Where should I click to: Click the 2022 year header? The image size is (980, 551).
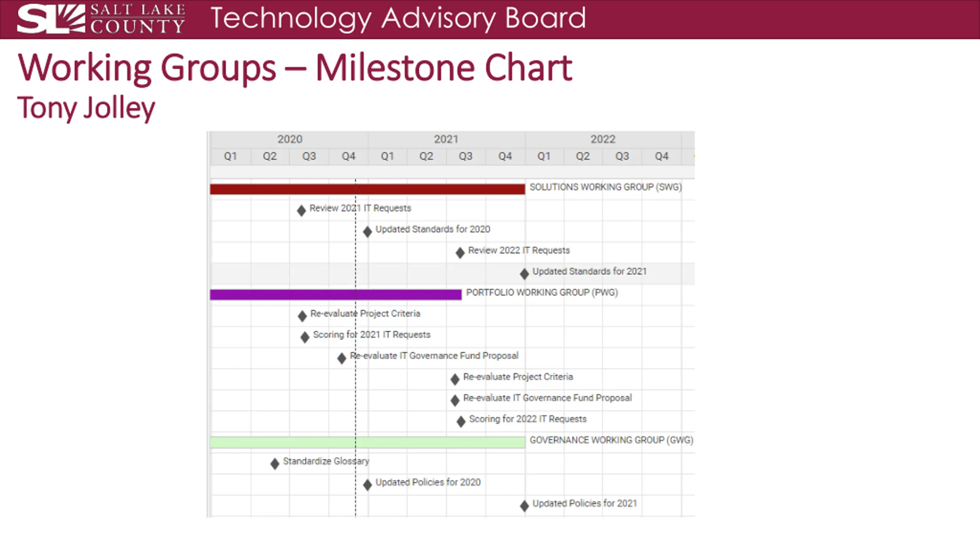click(x=603, y=139)
